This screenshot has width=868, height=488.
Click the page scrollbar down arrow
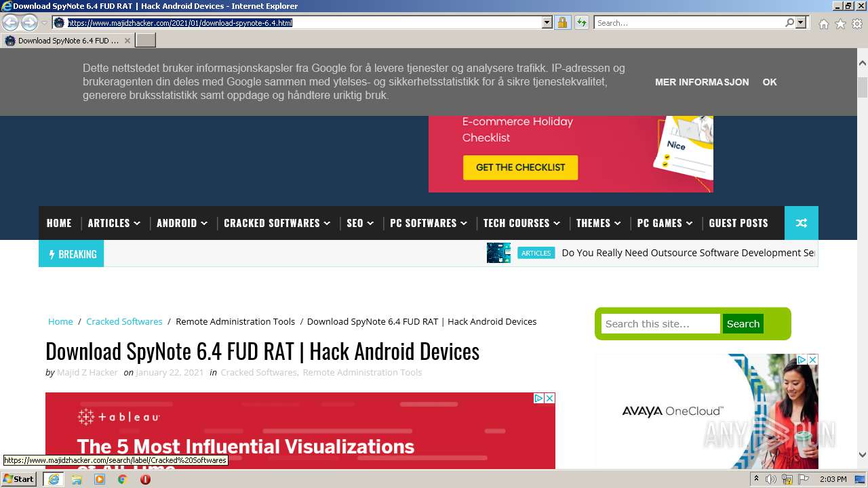coord(862,455)
